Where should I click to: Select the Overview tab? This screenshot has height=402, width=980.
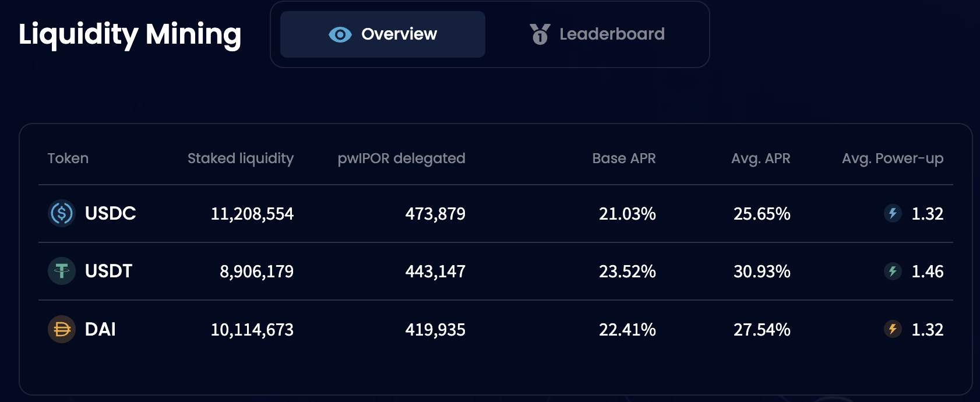pyautogui.click(x=382, y=34)
